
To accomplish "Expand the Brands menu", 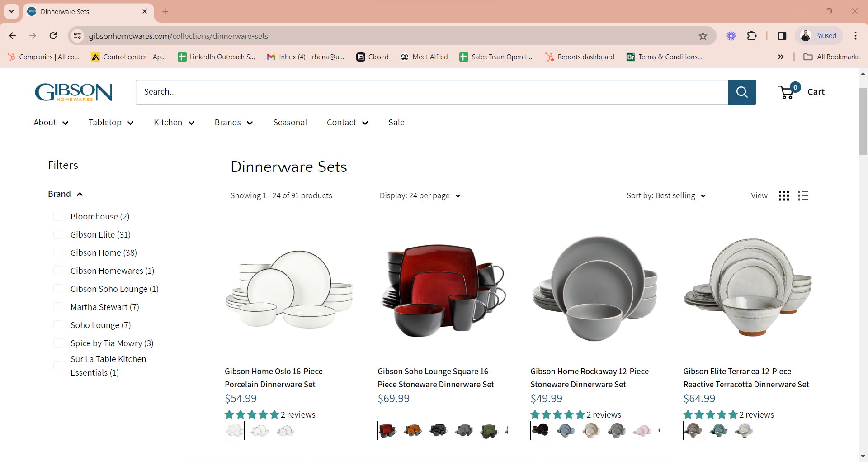I will pyautogui.click(x=234, y=123).
